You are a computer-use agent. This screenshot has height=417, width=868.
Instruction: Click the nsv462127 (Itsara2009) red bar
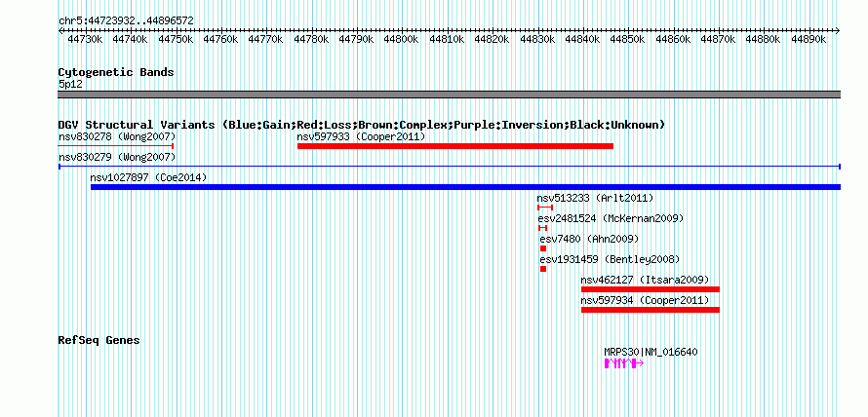[x=651, y=289]
